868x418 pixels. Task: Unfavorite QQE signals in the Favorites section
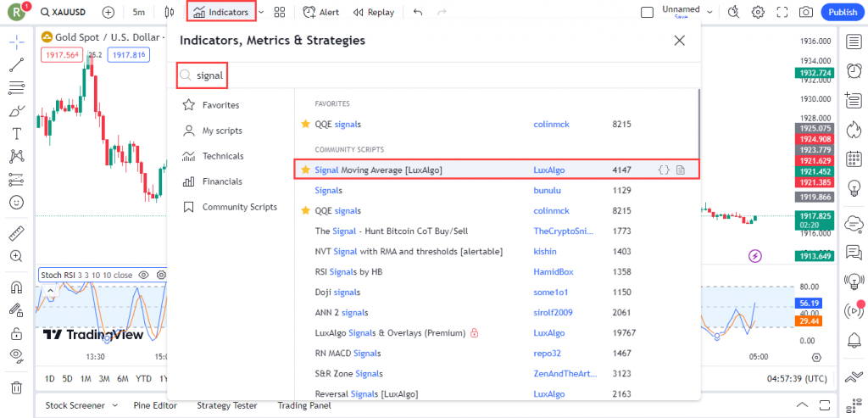coord(305,124)
